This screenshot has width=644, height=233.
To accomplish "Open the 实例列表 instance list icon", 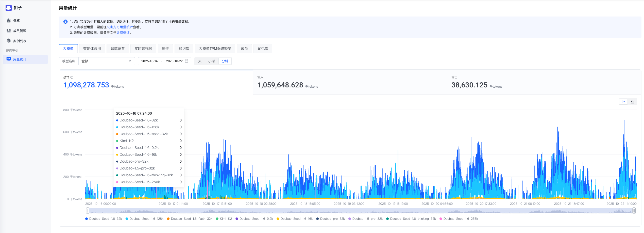I will 9,41.
